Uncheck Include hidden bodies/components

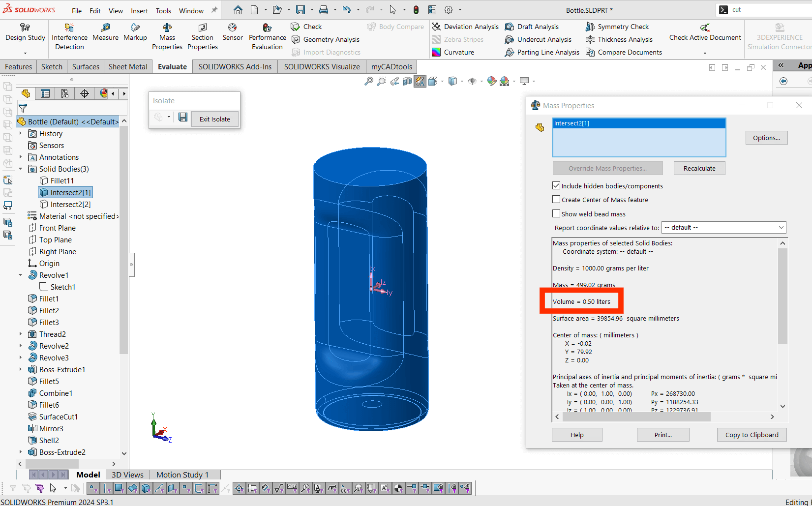pos(556,185)
